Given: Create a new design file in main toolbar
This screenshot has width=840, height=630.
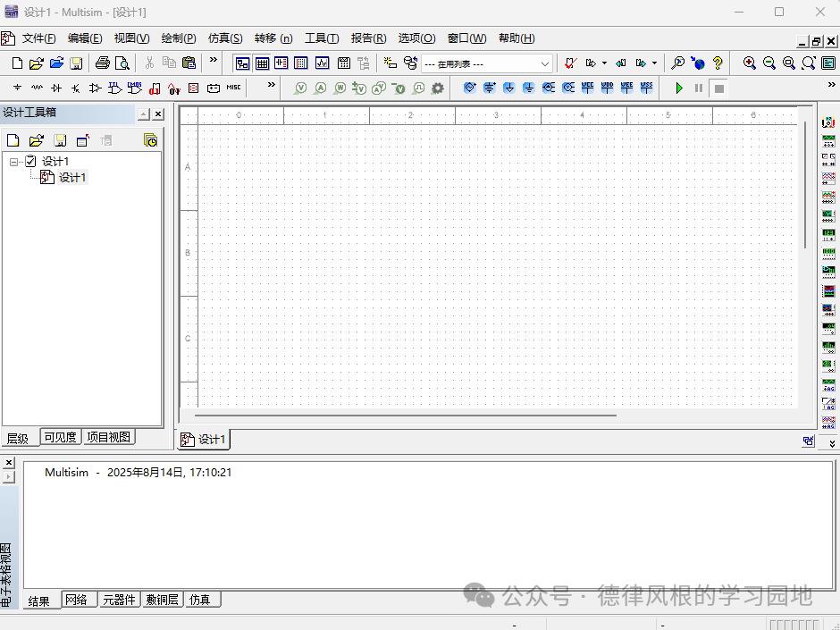Looking at the screenshot, I should click(17, 63).
